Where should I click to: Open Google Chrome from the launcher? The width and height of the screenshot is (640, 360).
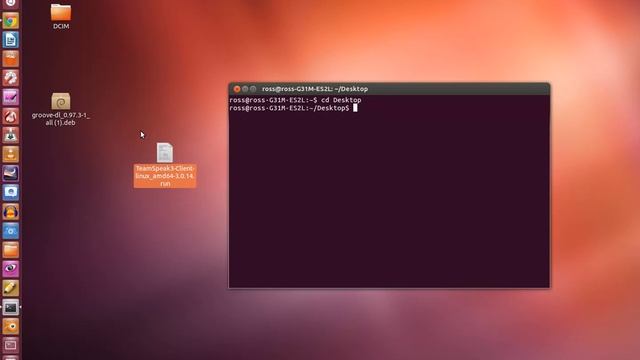click(11, 21)
